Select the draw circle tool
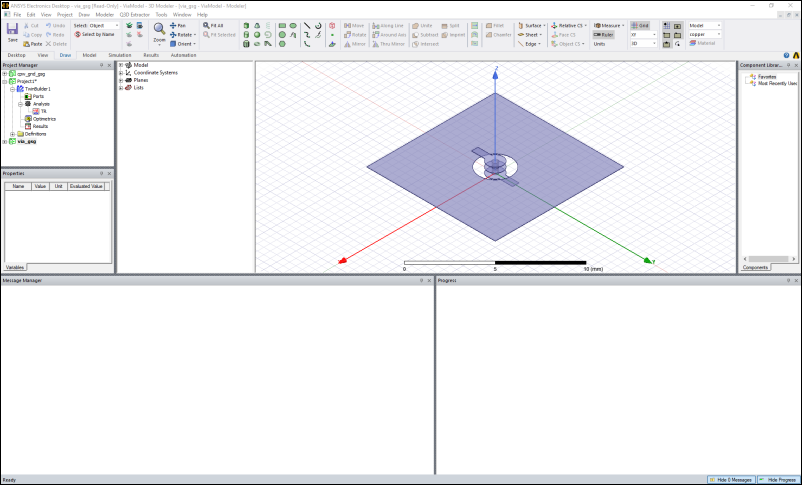 pyautogui.click(x=282, y=35)
